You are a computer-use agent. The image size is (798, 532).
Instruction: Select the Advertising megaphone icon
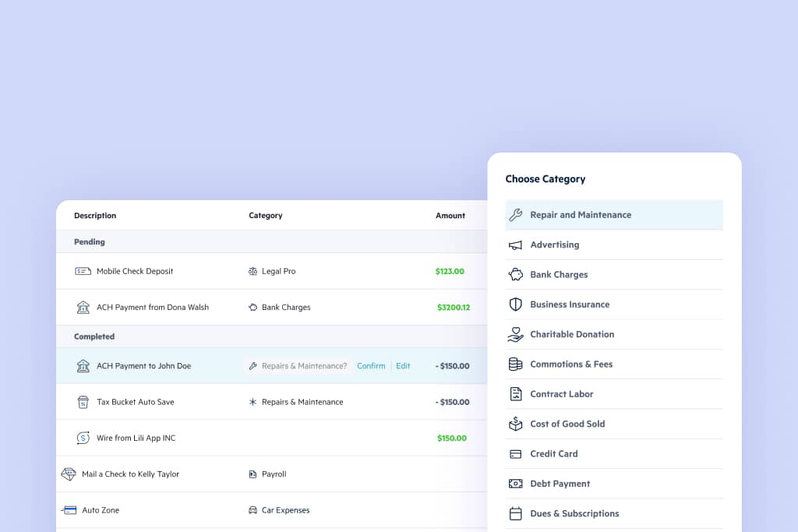[x=515, y=245]
